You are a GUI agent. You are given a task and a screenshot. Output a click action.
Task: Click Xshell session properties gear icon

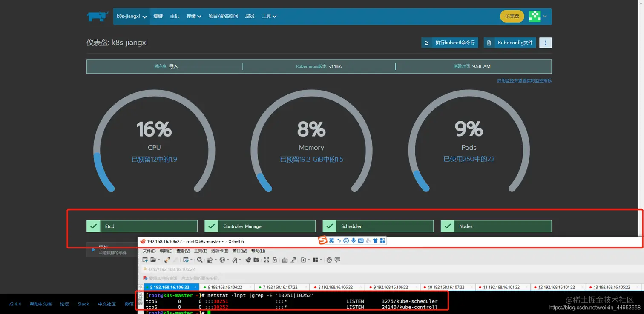[x=186, y=260]
